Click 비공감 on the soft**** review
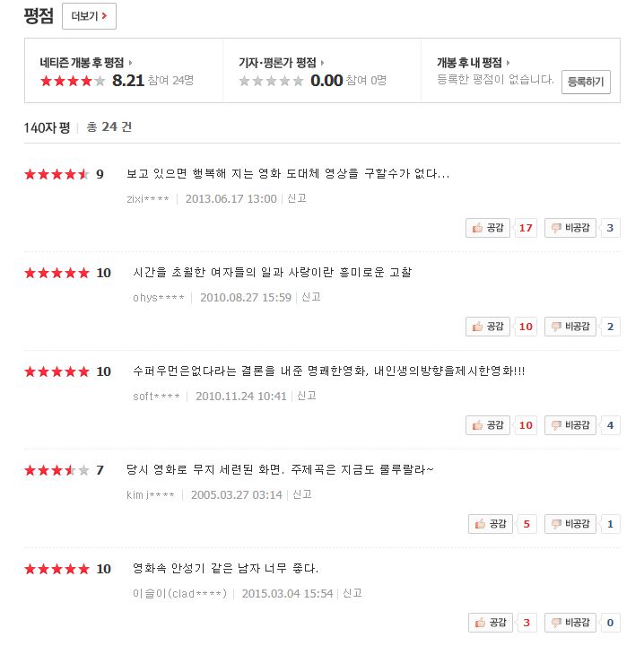This screenshot has width=644, height=646. (x=570, y=425)
